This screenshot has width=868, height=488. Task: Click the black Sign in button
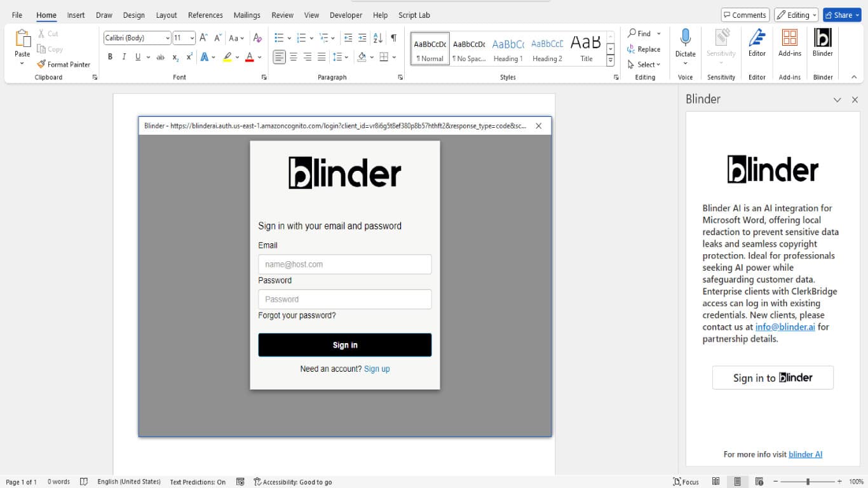[x=345, y=345]
